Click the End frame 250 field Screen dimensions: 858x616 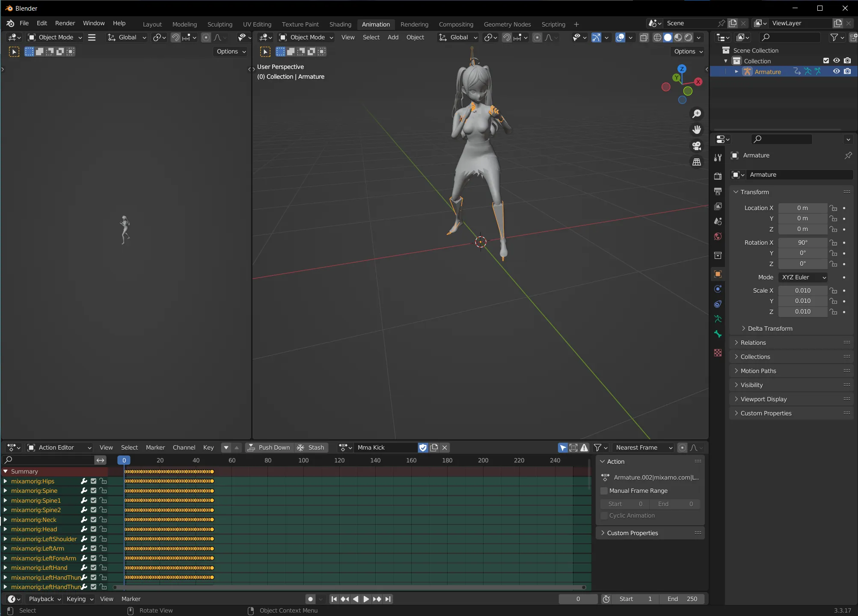tap(682, 599)
